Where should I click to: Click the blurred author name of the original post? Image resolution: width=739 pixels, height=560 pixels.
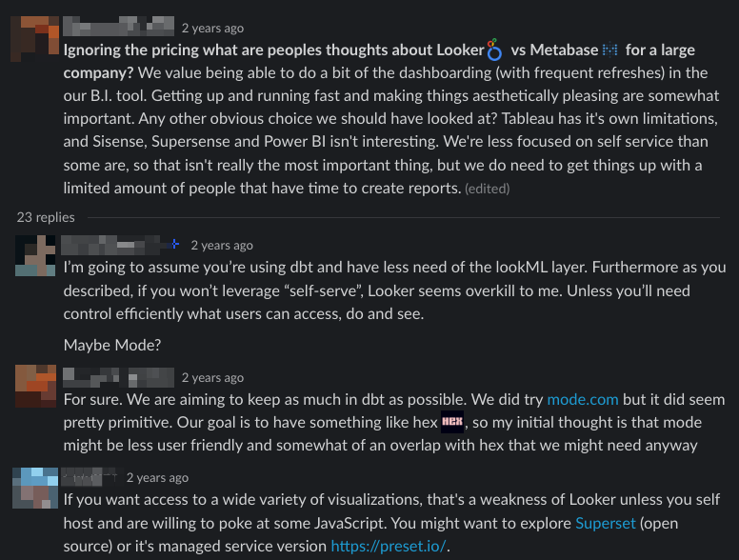point(118,29)
